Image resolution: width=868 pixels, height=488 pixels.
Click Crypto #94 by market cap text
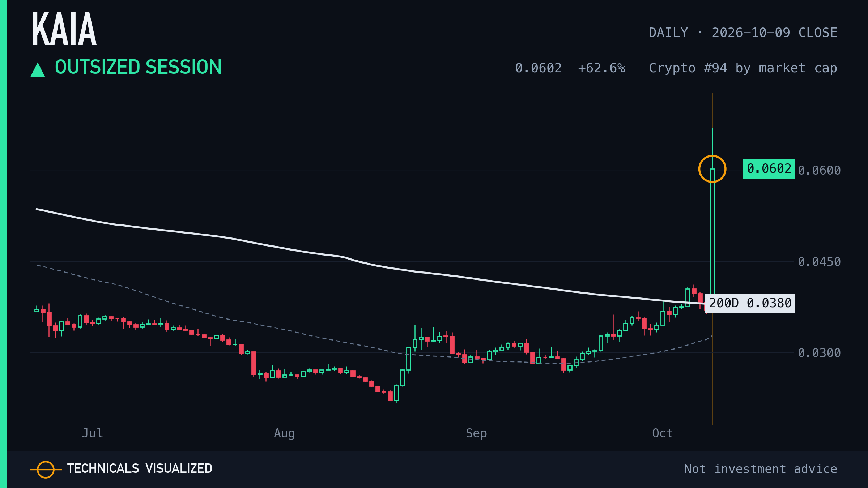pyautogui.click(x=743, y=68)
